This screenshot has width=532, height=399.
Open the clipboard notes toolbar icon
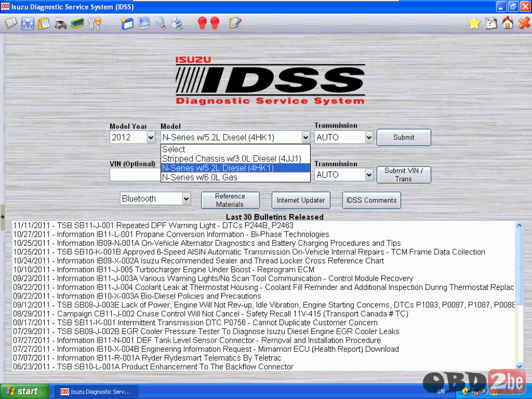(x=44, y=23)
